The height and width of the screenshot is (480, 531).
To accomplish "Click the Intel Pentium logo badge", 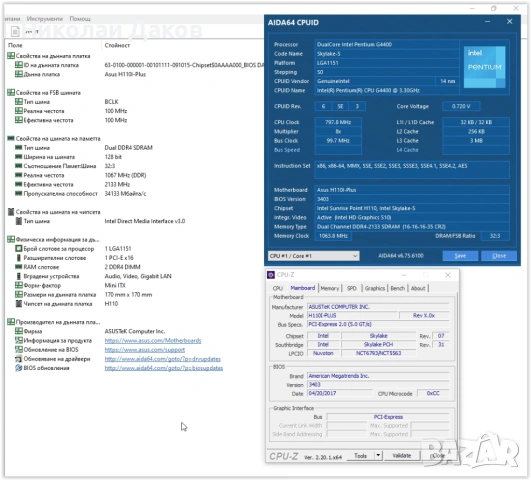I will click(x=484, y=67).
